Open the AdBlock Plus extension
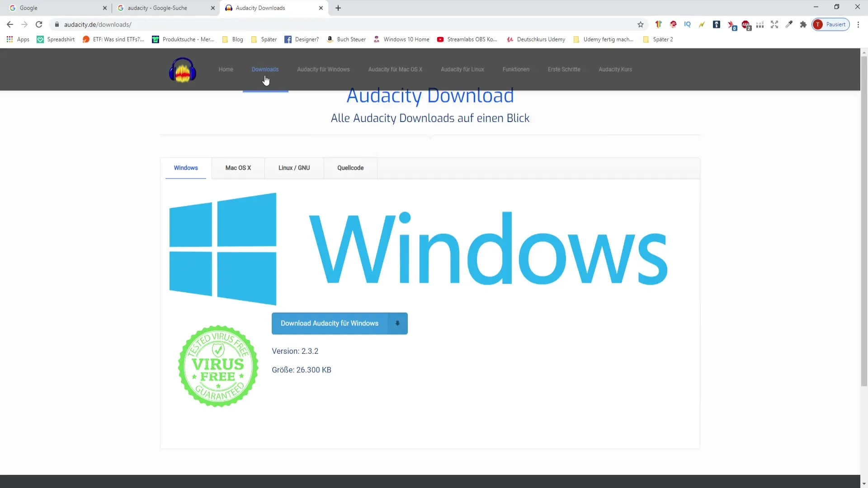868x488 pixels. click(746, 25)
